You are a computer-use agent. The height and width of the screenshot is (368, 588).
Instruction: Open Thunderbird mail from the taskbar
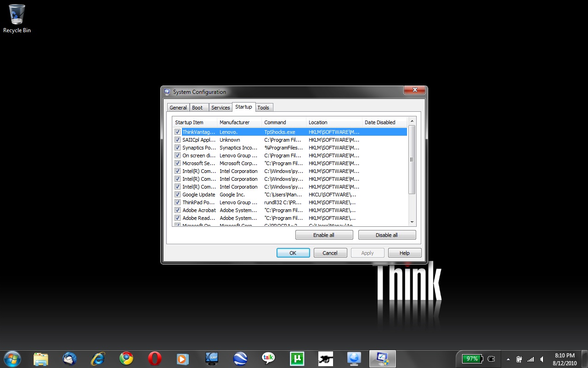(69, 359)
